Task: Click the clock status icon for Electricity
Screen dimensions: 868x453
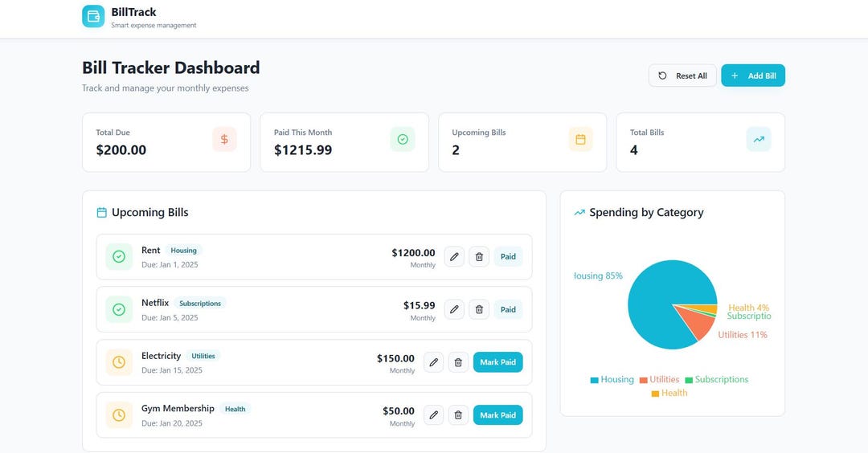Action: 119,362
